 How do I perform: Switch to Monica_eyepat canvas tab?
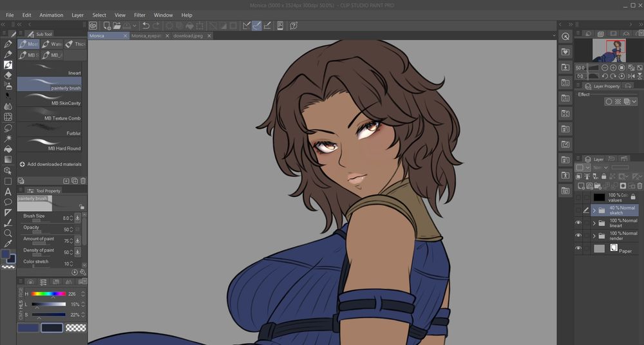[x=146, y=36]
